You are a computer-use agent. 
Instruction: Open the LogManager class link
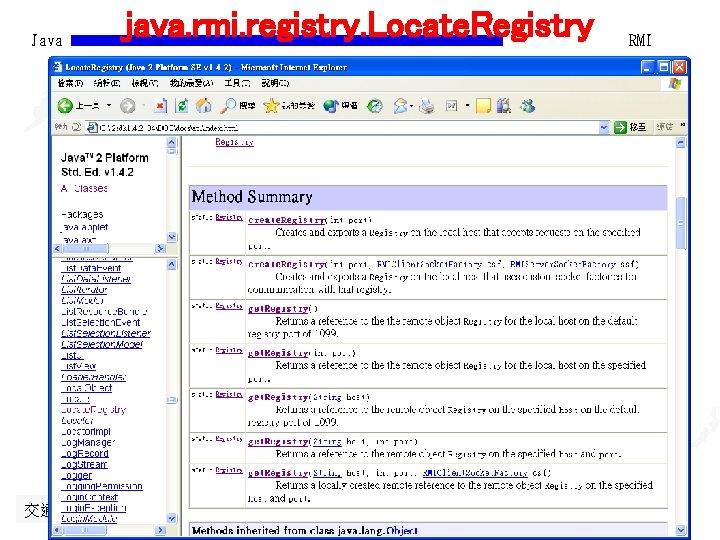(x=88, y=443)
